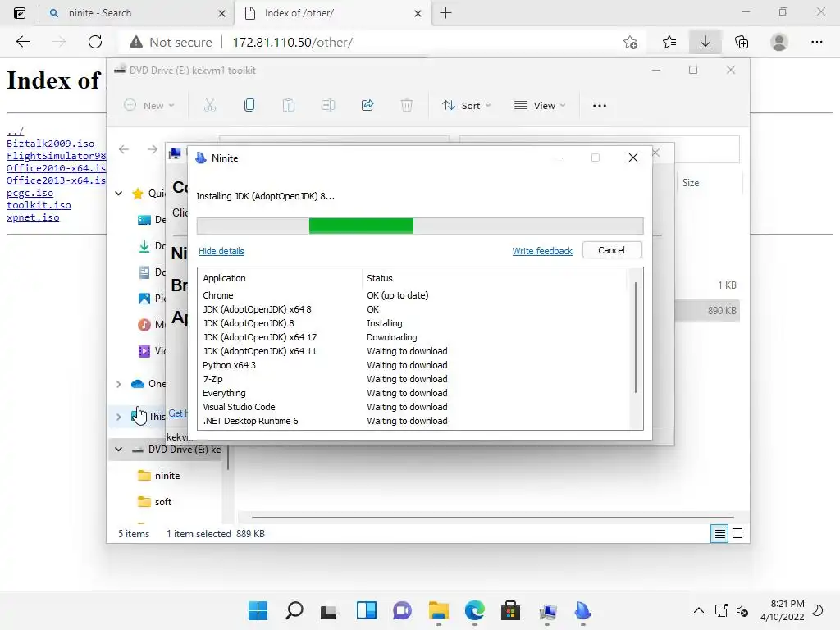The width and height of the screenshot is (840, 630).
Task: Click the Rename icon in File Explorer toolbar
Action: pos(328,106)
